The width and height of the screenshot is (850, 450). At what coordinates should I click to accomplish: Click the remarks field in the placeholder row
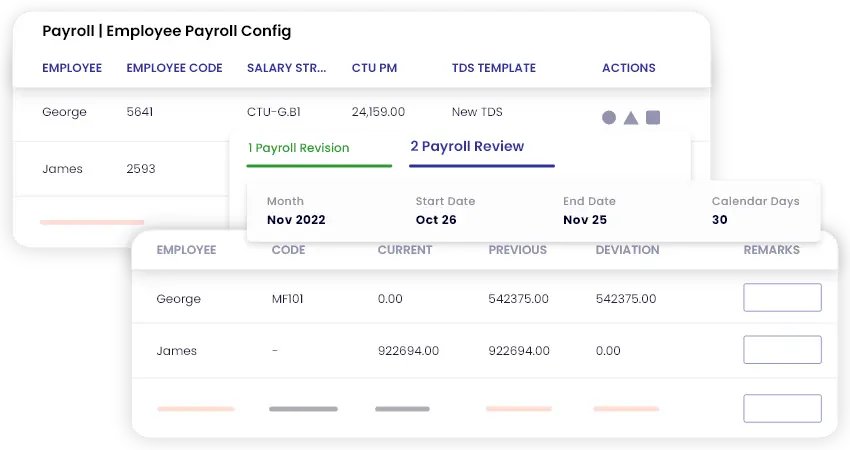(782, 408)
